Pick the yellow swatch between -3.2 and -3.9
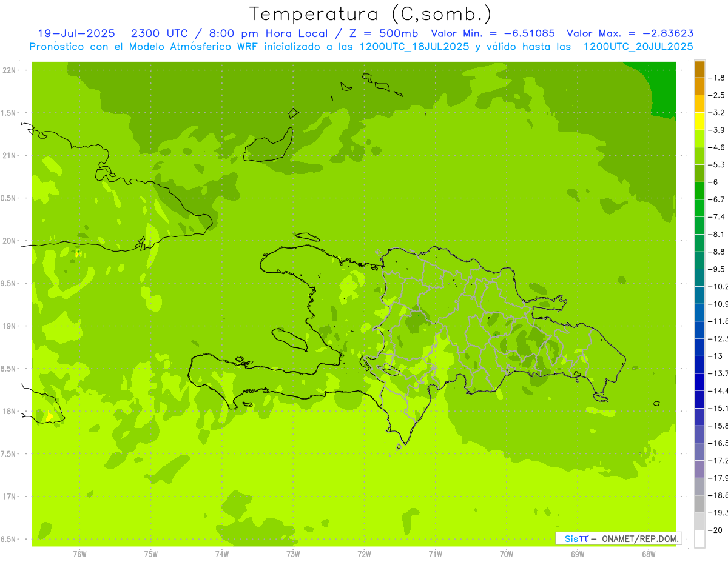 (700, 121)
